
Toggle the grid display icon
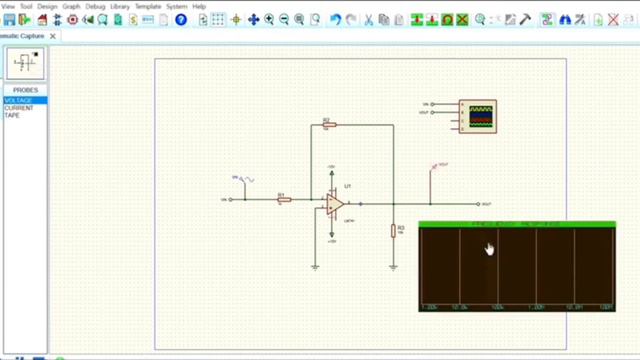point(218,20)
